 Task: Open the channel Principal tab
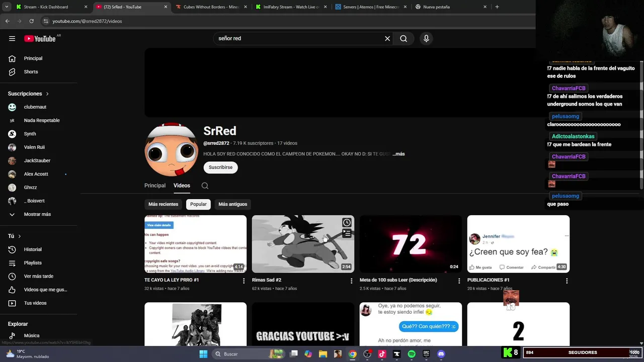click(155, 186)
